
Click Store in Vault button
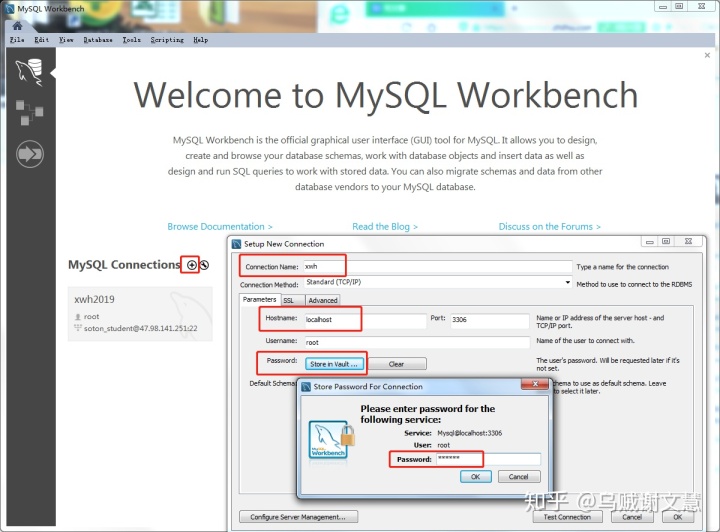(334, 364)
